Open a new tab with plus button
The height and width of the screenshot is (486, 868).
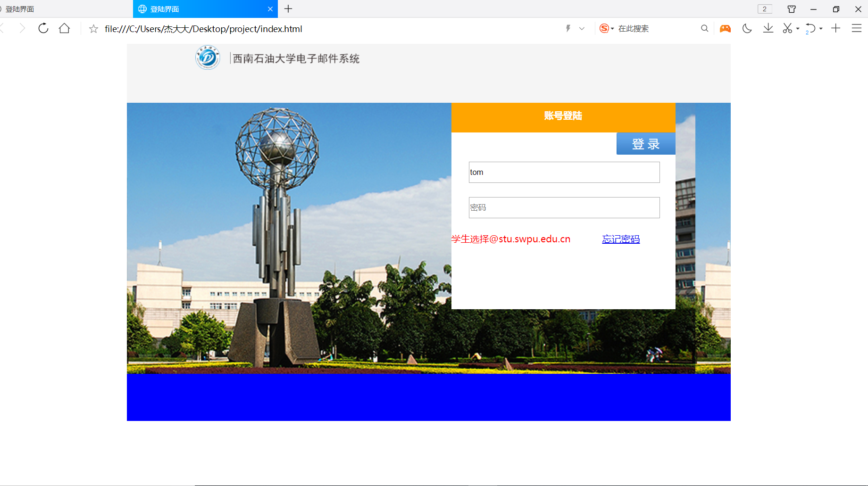(288, 9)
